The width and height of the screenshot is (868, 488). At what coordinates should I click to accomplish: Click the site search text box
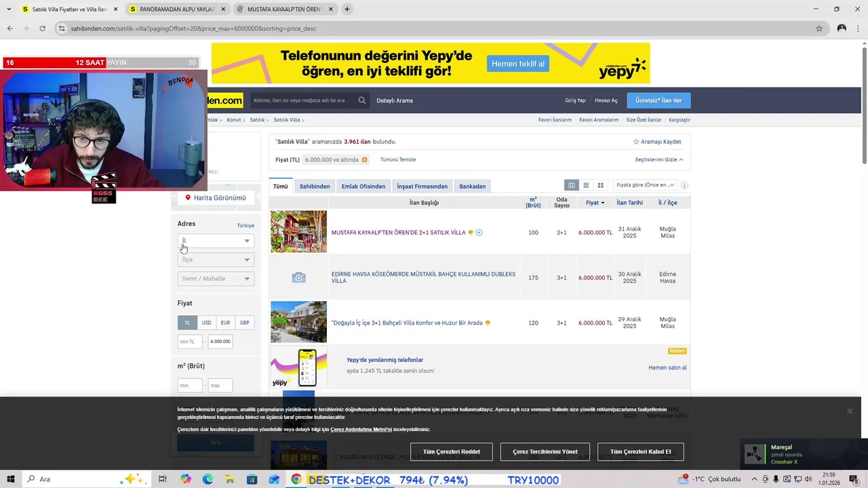pyautogui.click(x=303, y=100)
